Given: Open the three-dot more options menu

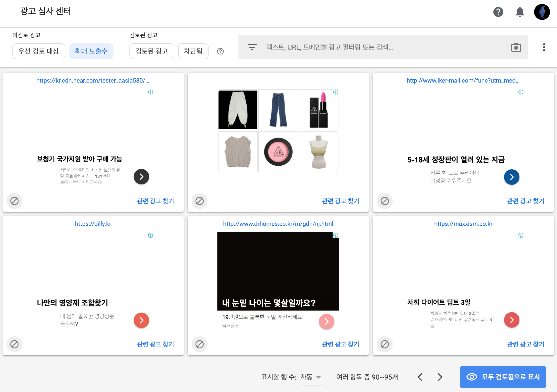Looking at the screenshot, I should point(544,47).
